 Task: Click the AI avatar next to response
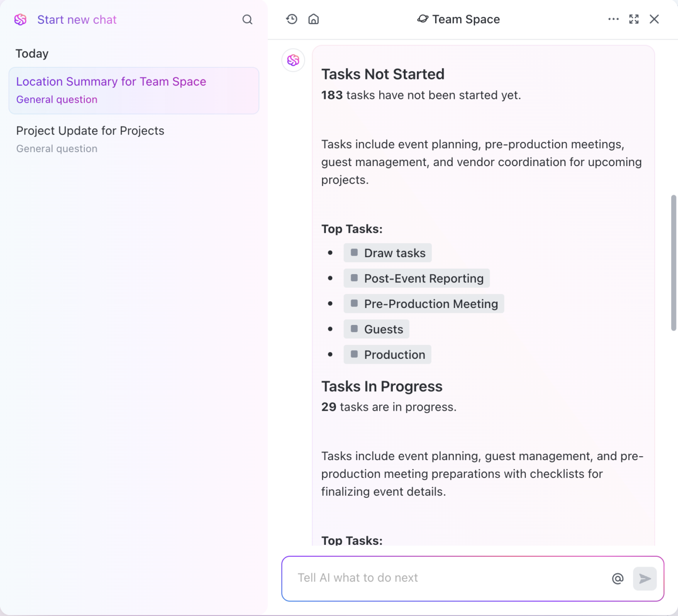point(293,60)
